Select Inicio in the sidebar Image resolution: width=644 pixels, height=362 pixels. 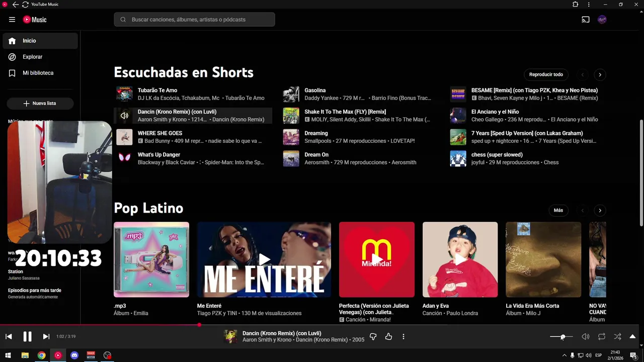(x=40, y=41)
